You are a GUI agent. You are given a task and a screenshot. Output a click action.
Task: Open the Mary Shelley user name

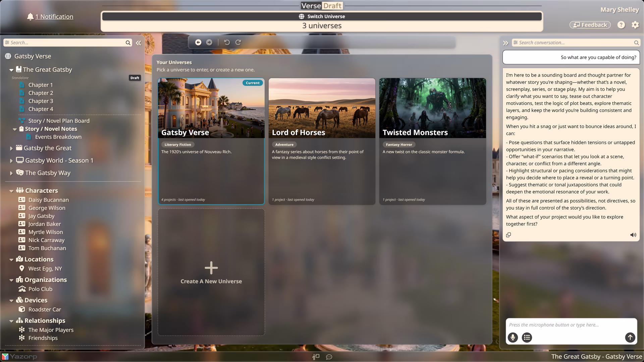pyautogui.click(x=620, y=10)
